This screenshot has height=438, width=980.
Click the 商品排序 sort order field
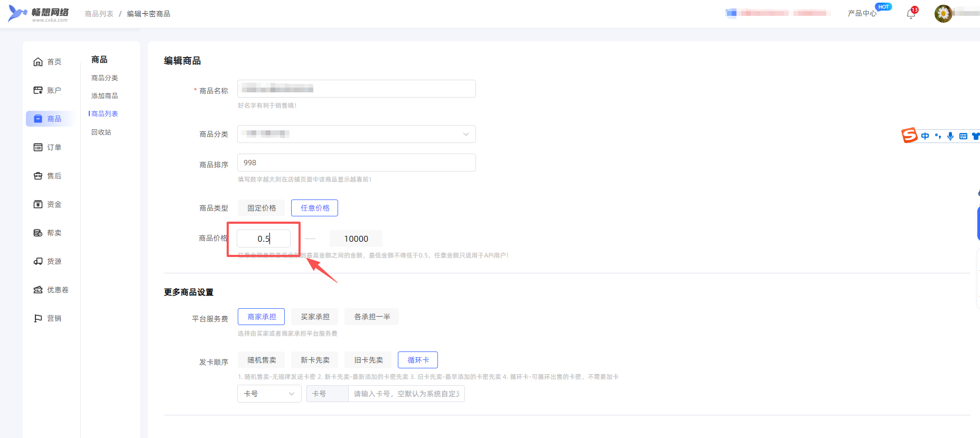(356, 163)
